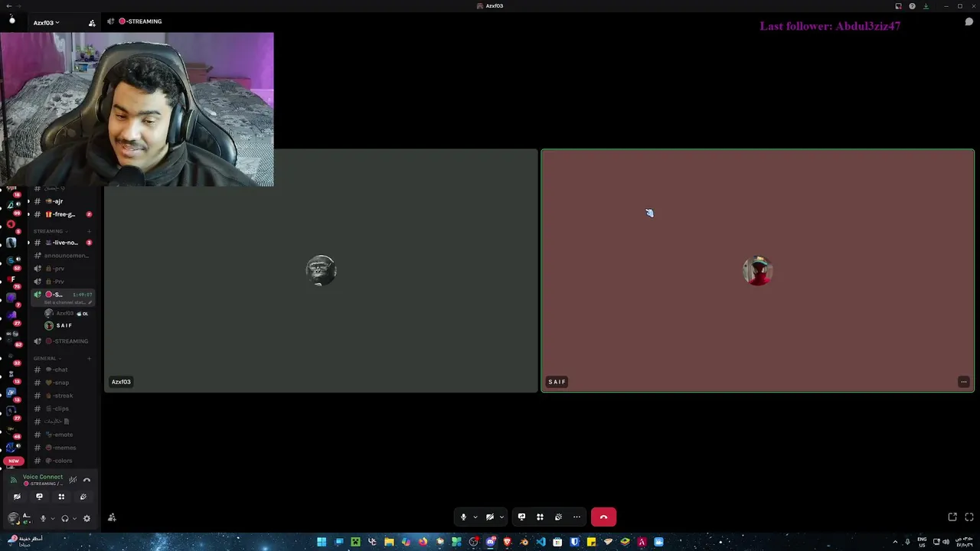This screenshot has height=551, width=980.
Task: Open Windows Start button
Action: pyautogui.click(x=322, y=542)
